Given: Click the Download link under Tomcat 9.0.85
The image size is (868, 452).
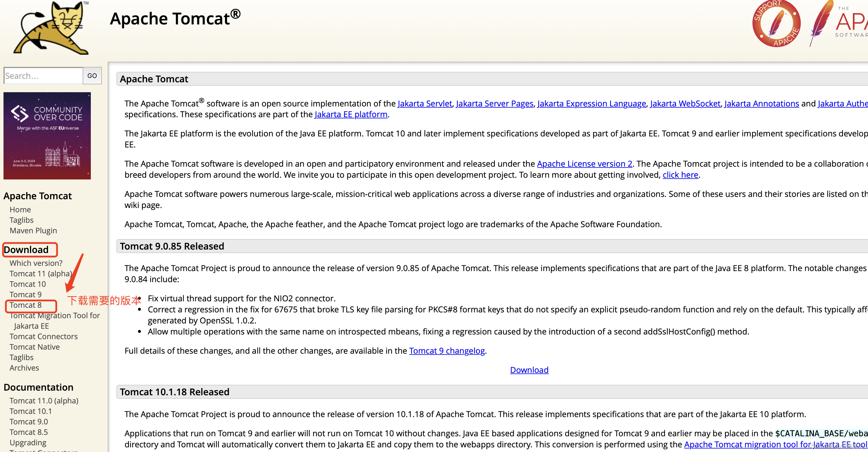Looking at the screenshot, I should (529, 370).
